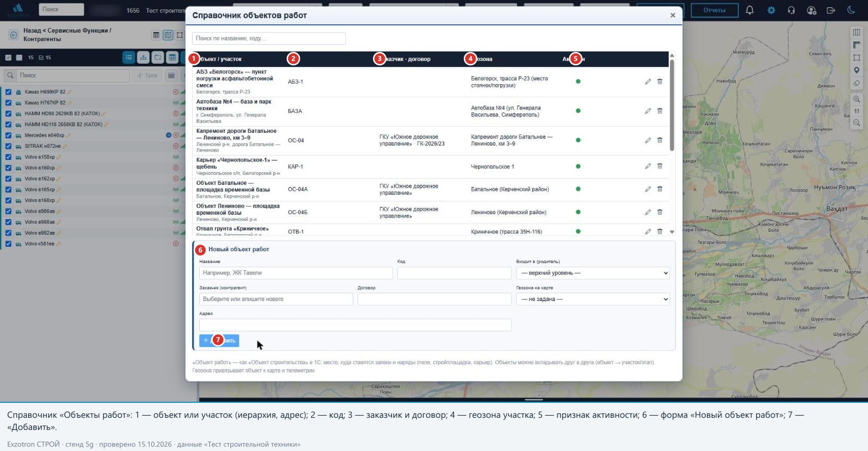Zoom in on the map
The image size is (868, 451).
(x=856, y=100)
